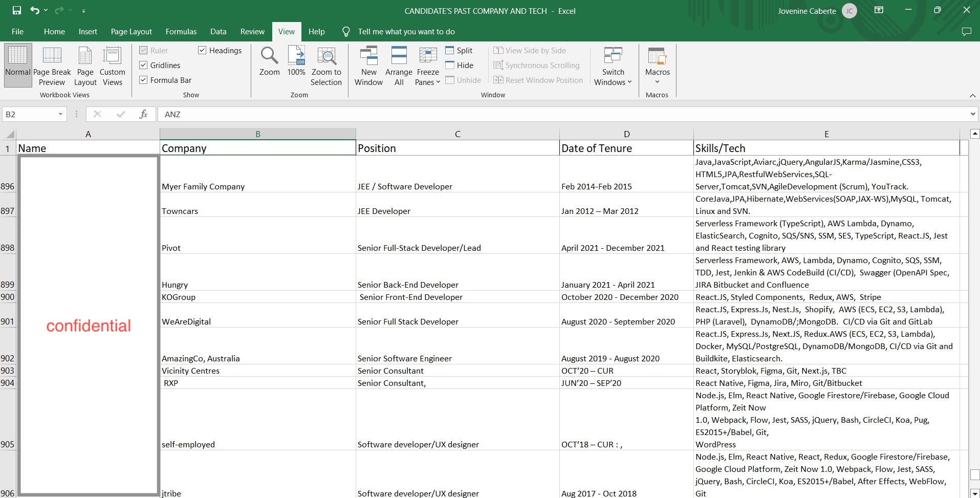
Task: Click the formula bar input field
Action: [x=563, y=114]
